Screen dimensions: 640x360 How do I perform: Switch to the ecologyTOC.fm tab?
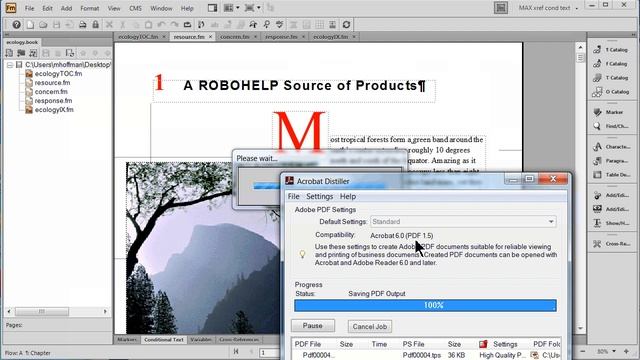coord(138,37)
